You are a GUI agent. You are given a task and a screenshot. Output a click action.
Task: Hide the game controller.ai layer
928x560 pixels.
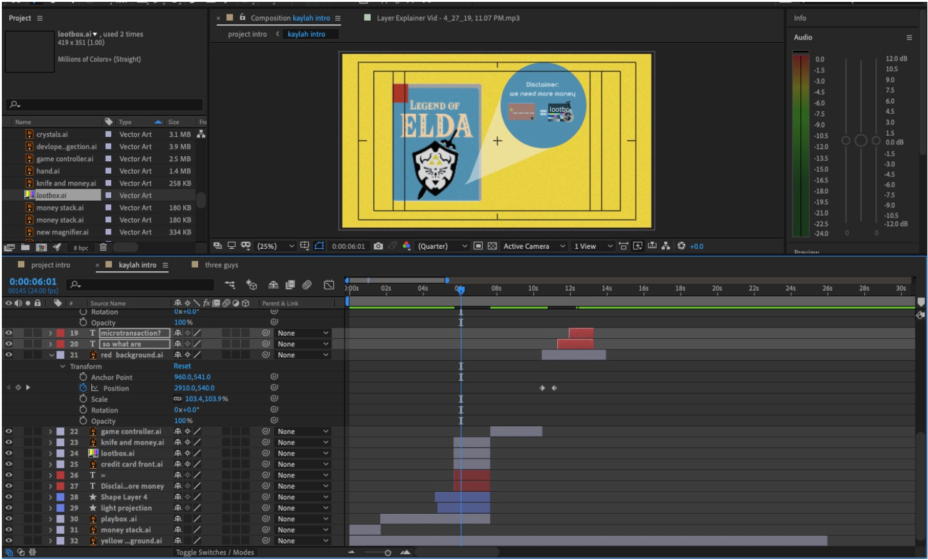[x=9, y=431]
